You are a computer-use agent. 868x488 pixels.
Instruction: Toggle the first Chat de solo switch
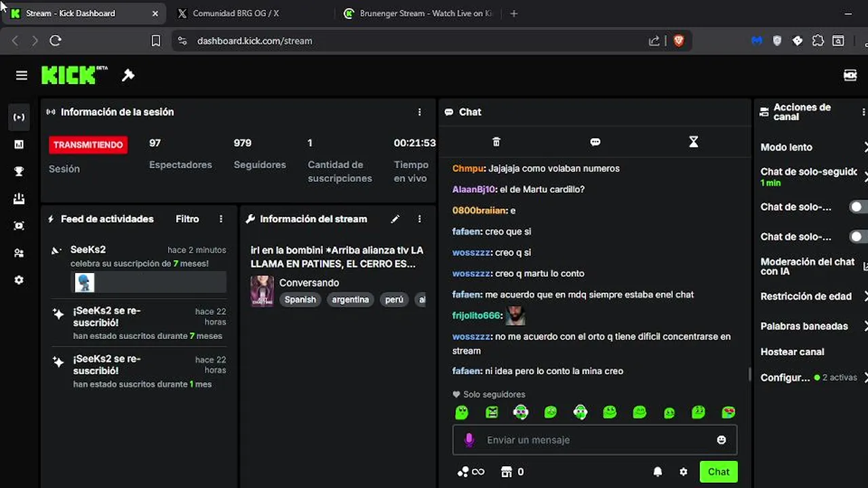click(x=859, y=207)
